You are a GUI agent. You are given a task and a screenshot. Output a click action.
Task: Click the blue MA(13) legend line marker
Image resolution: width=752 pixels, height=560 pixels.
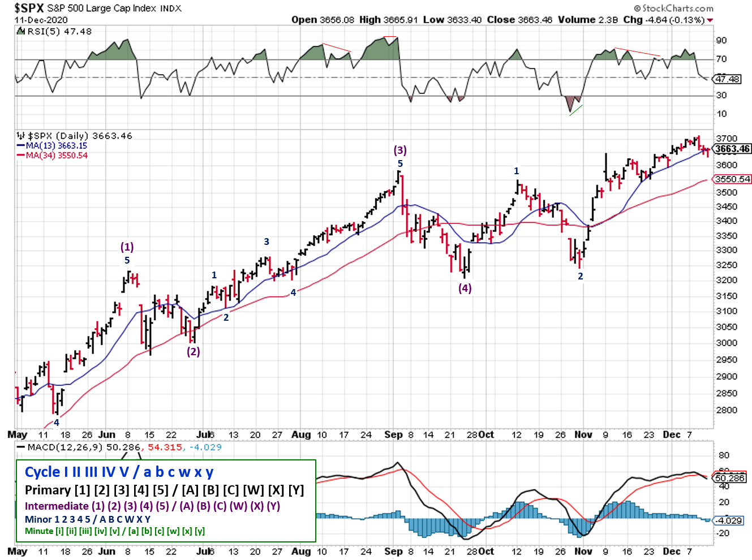[21, 146]
